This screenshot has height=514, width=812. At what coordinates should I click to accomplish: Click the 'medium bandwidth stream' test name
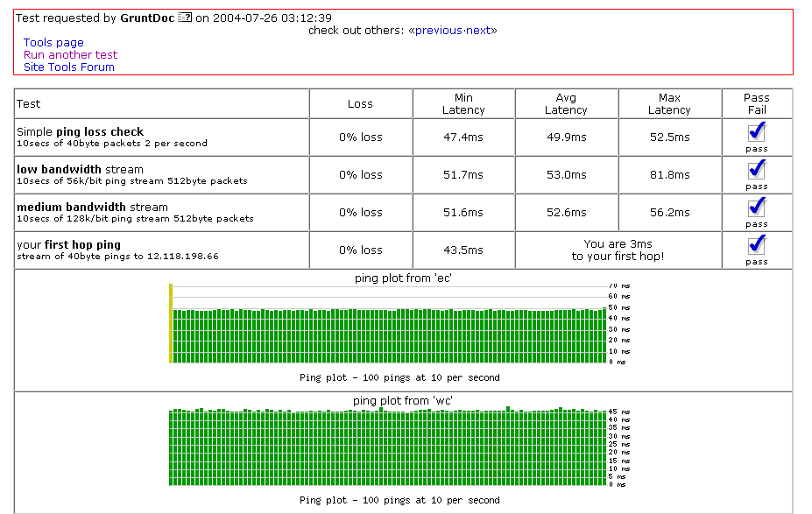tap(92, 207)
